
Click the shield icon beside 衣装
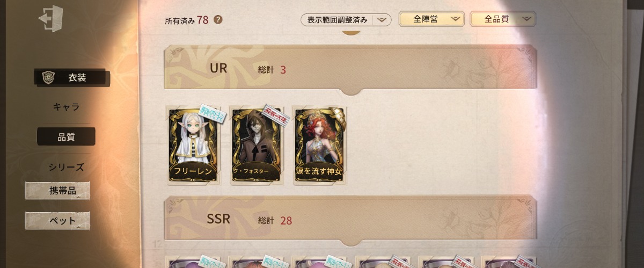click(x=48, y=77)
